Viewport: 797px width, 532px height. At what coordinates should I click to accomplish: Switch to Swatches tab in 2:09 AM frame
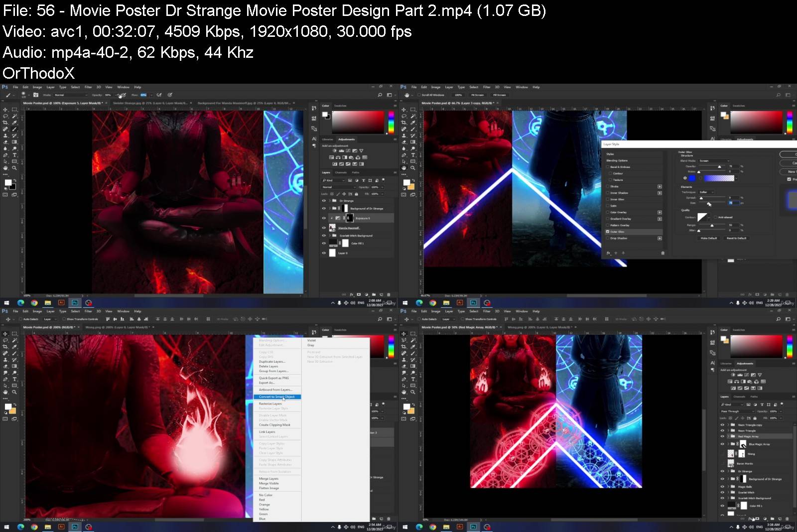point(340,106)
